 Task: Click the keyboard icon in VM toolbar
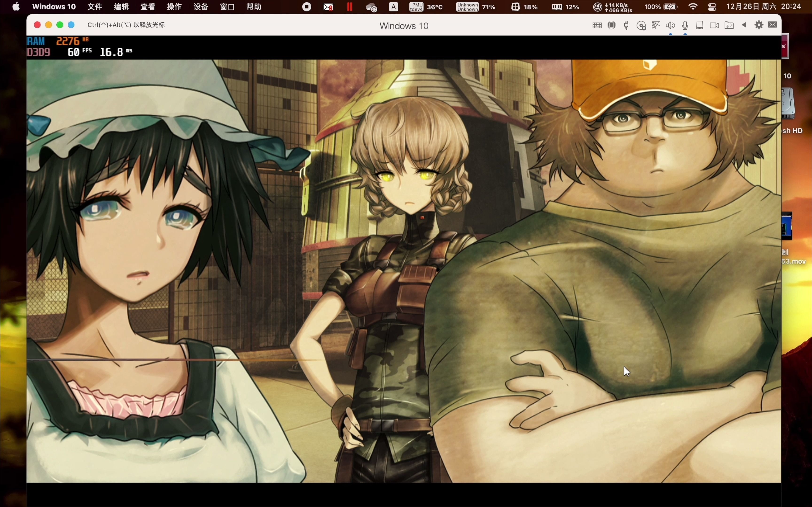tap(597, 25)
